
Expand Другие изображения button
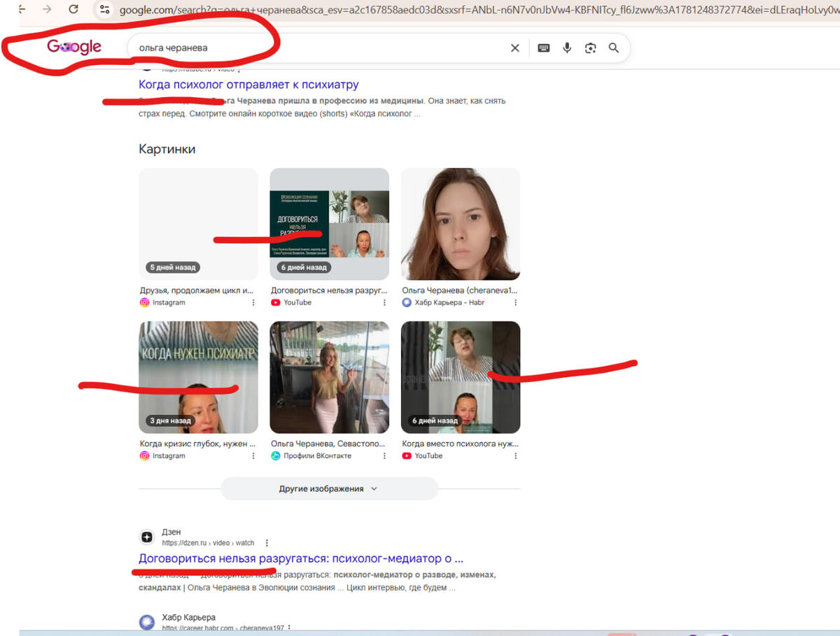329,488
